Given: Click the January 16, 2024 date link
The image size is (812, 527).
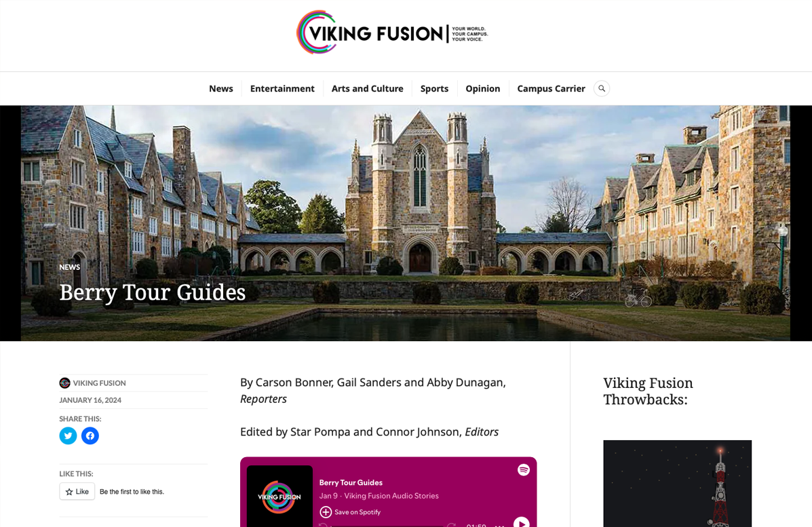Looking at the screenshot, I should tap(90, 400).
